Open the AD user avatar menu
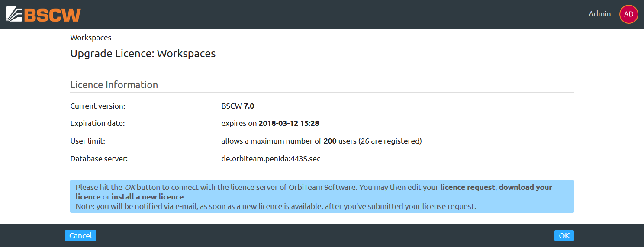 click(629, 14)
